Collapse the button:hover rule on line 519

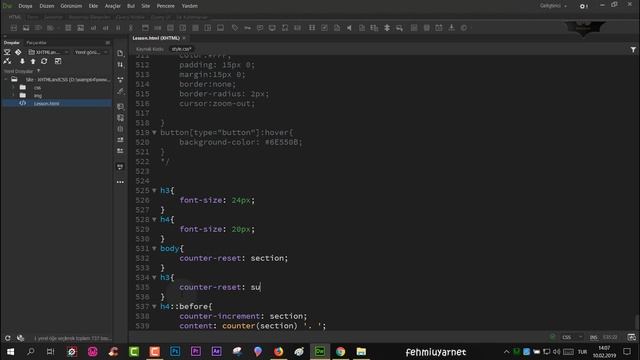coord(154,133)
